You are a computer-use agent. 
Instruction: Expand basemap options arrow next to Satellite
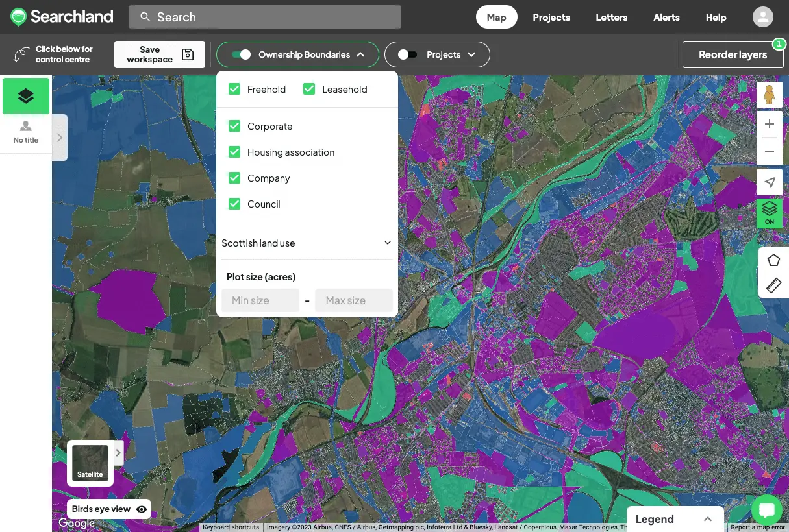118,453
